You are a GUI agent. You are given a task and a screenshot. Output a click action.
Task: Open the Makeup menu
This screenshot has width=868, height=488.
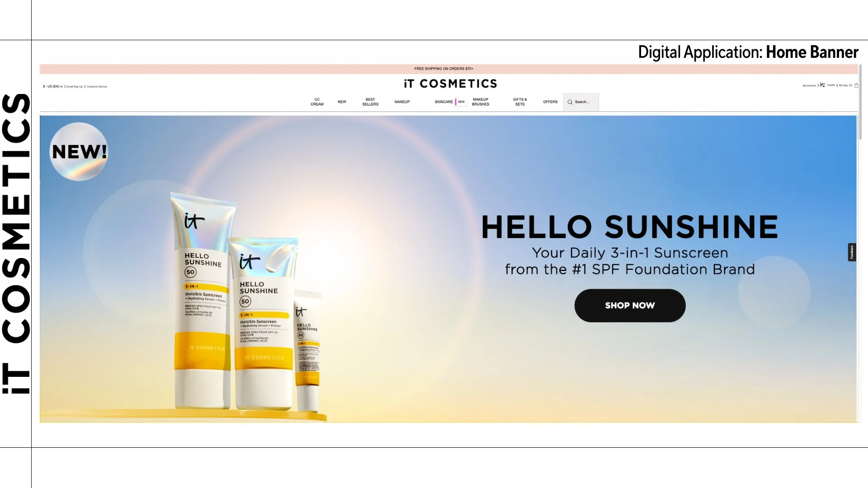tap(402, 102)
